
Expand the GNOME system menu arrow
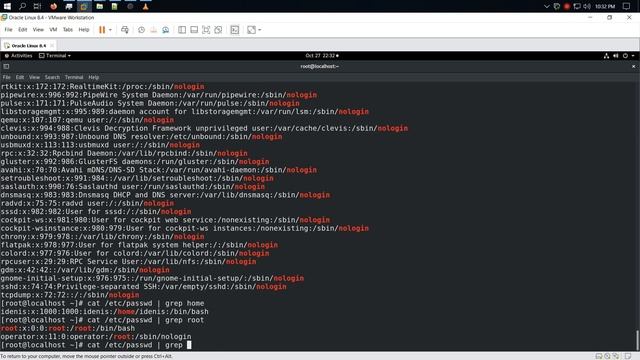[x=633, y=56]
